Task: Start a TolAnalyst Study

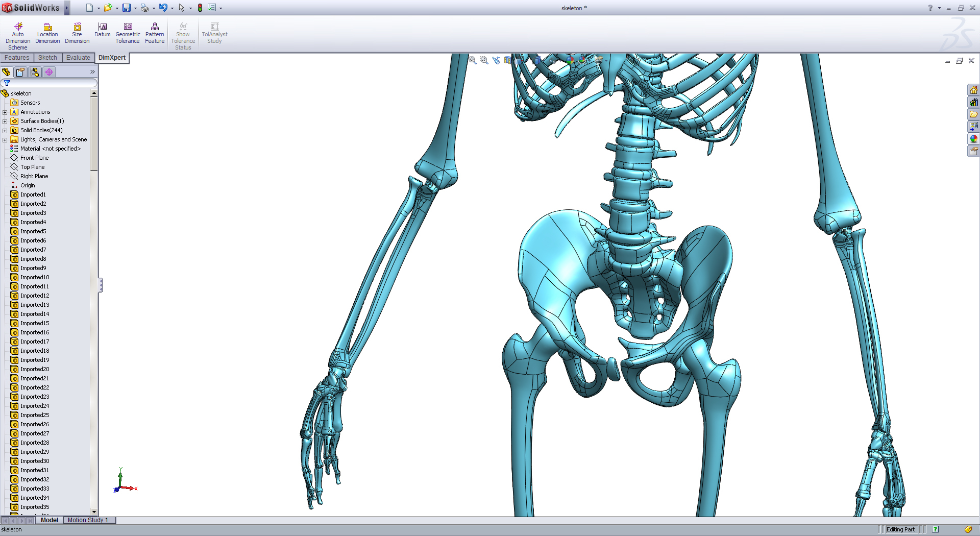Action: [214, 32]
